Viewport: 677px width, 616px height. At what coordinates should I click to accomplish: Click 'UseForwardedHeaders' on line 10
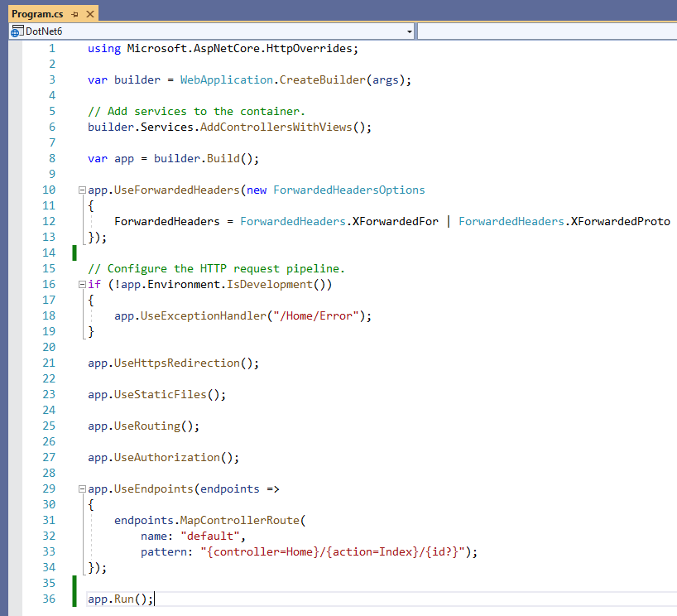coord(176,190)
